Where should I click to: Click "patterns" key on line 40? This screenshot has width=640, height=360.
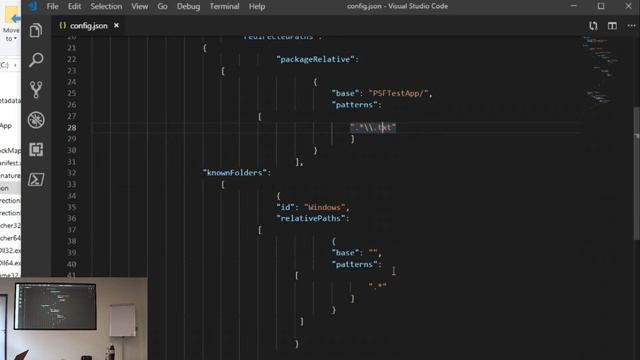(354, 264)
